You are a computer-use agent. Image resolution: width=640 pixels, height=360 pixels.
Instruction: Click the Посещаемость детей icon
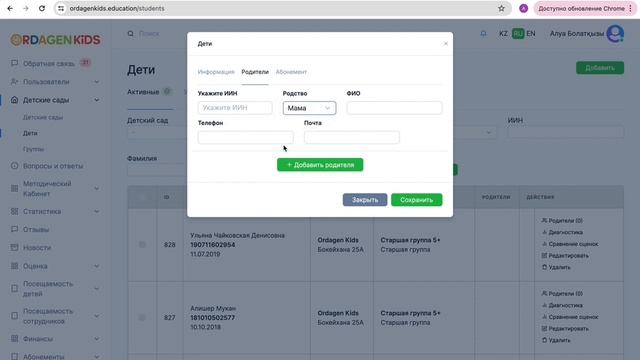tap(14, 289)
